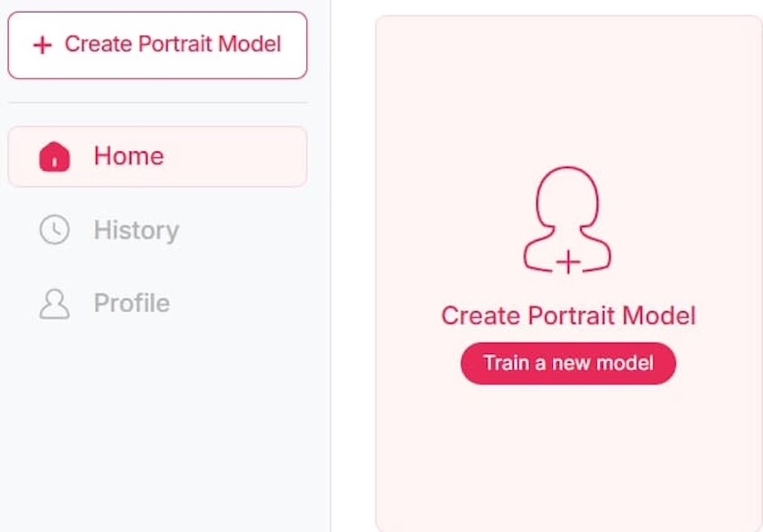Image resolution: width=763 pixels, height=532 pixels.
Task: Click the clock icon beside History
Action: click(x=53, y=230)
